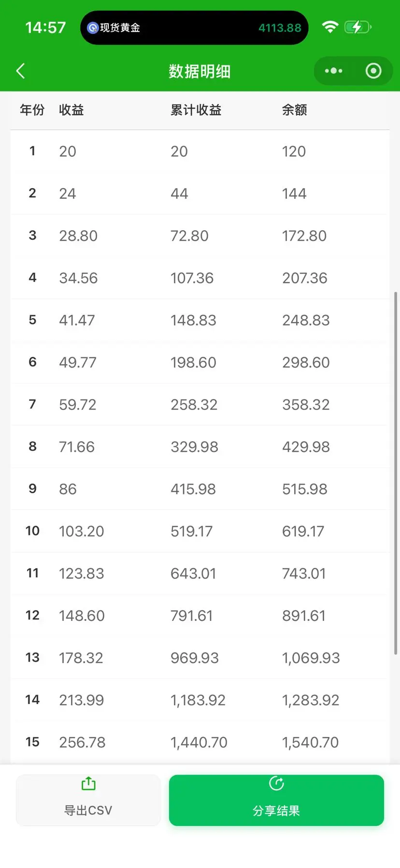Select the year 1 row

tap(200, 151)
